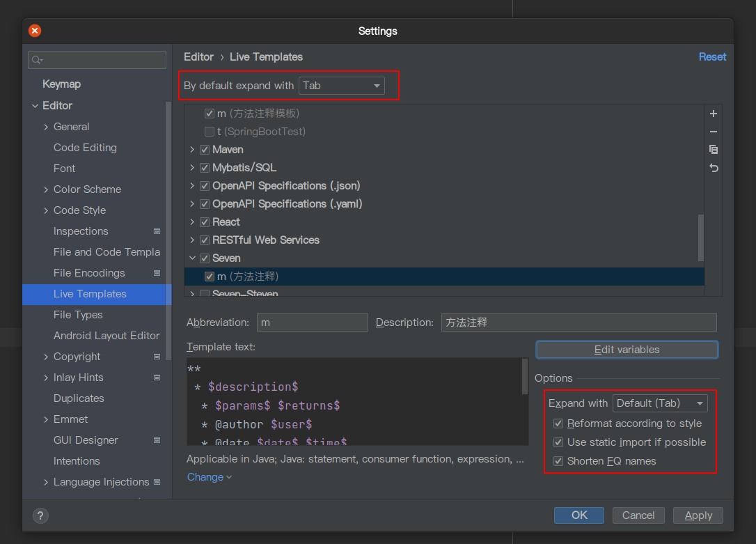Click inside the Template text editor

pos(354,402)
